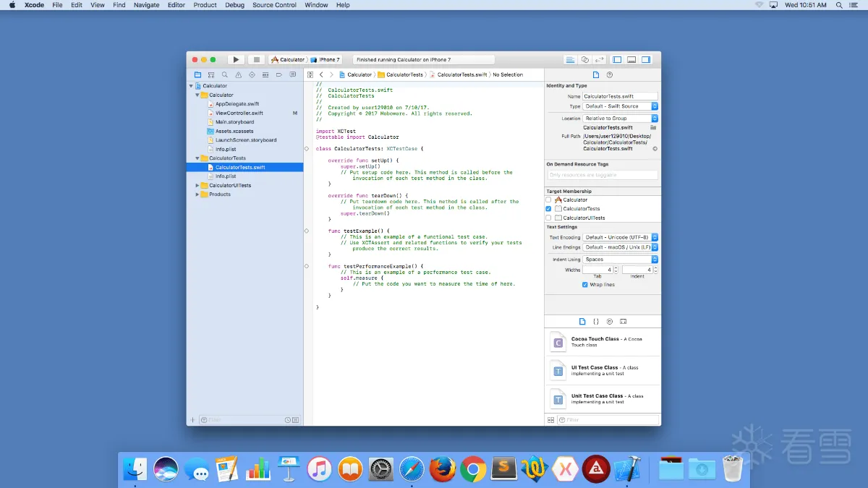This screenshot has height=488, width=868.
Task: Uncheck the CalculatorTests target membership
Action: pos(549,209)
